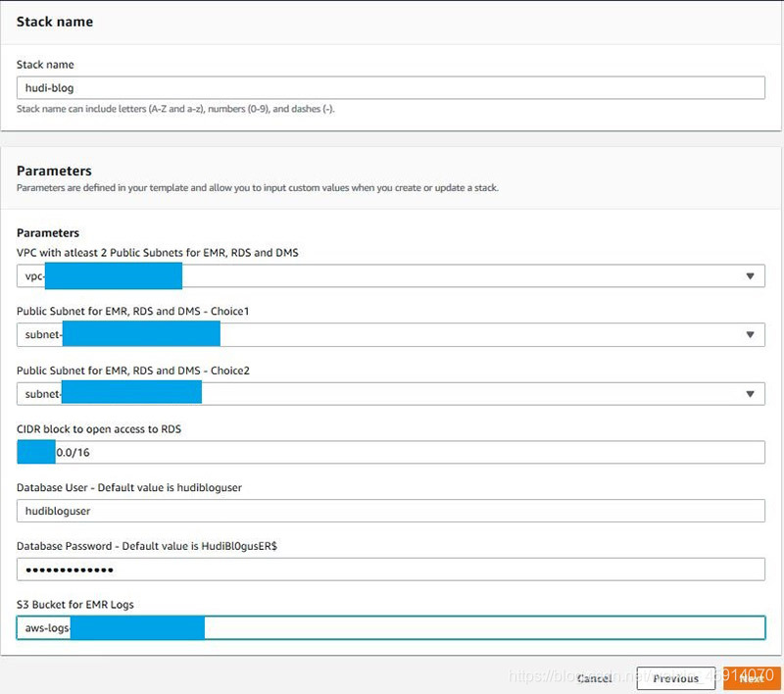Click the 'Parameters' section heading
Viewport: 784px width, 694px height.
point(54,171)
